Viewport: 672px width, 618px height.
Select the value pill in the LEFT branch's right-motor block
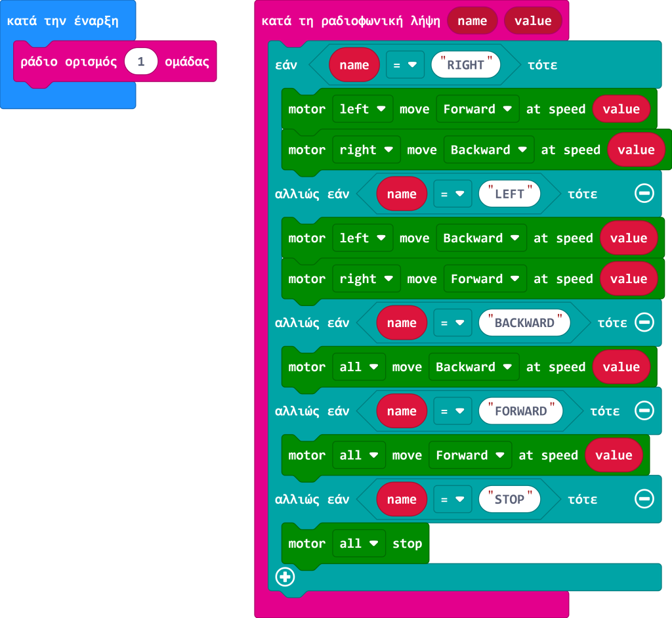(x=629, y=278)
